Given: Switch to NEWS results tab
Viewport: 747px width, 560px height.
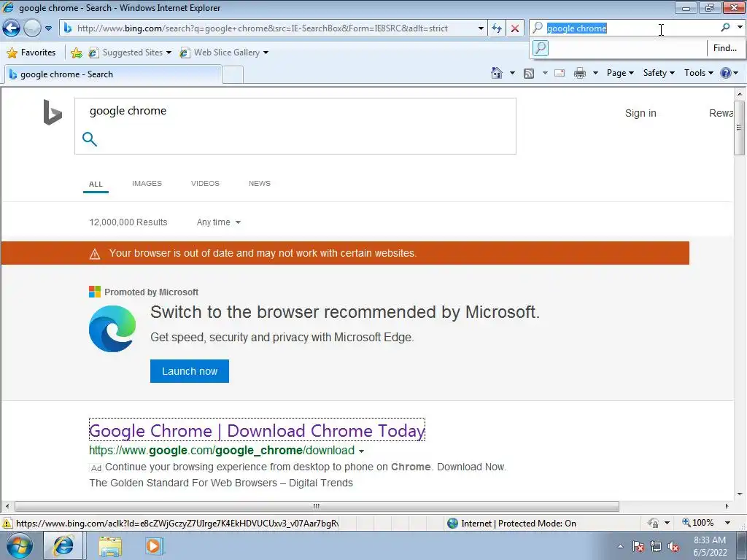Looking at the screenshot, I should (260, 183).
